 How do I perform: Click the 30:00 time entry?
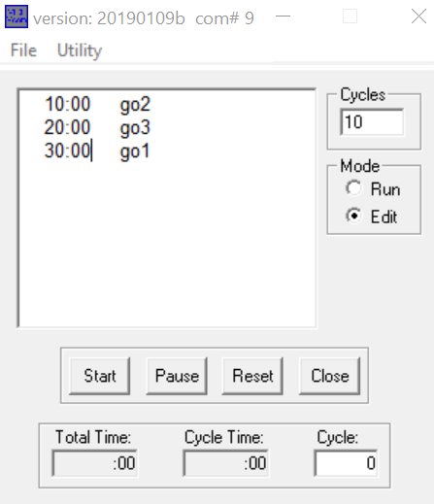(67, 151)
